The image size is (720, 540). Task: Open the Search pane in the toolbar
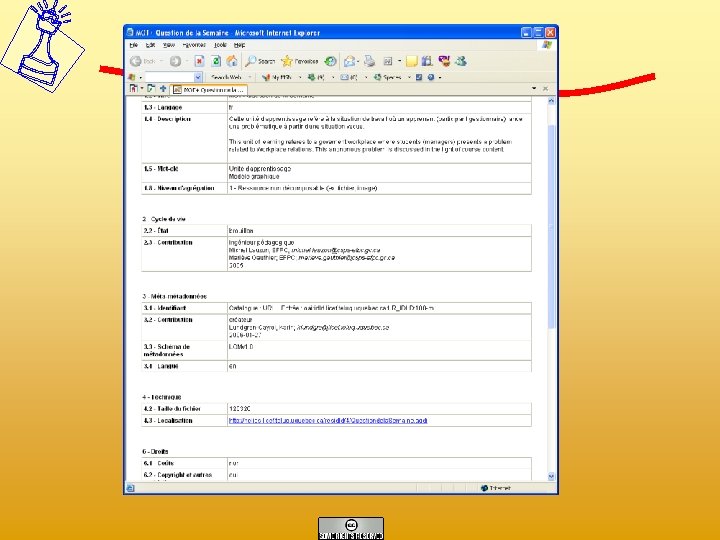tap(260, 61)
